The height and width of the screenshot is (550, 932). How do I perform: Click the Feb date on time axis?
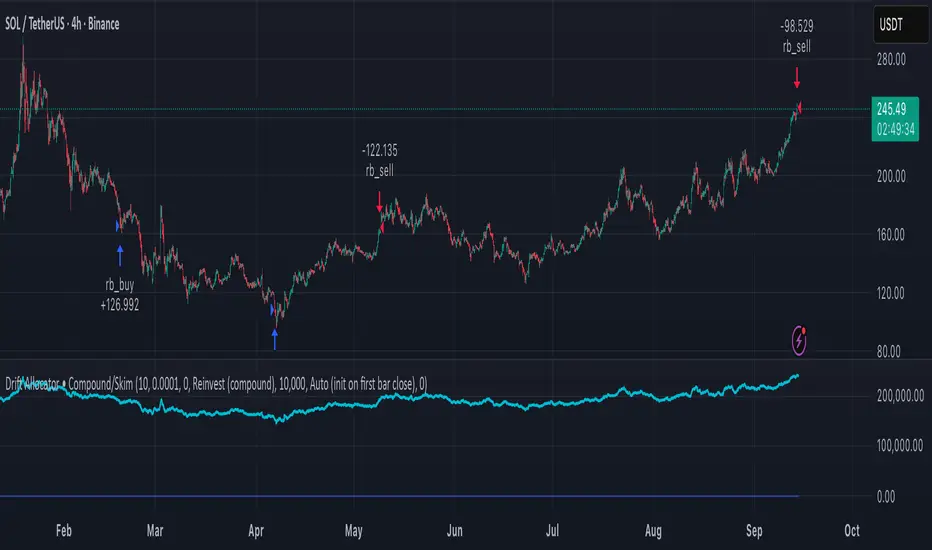pyautogui.click(x=64, y=530)
